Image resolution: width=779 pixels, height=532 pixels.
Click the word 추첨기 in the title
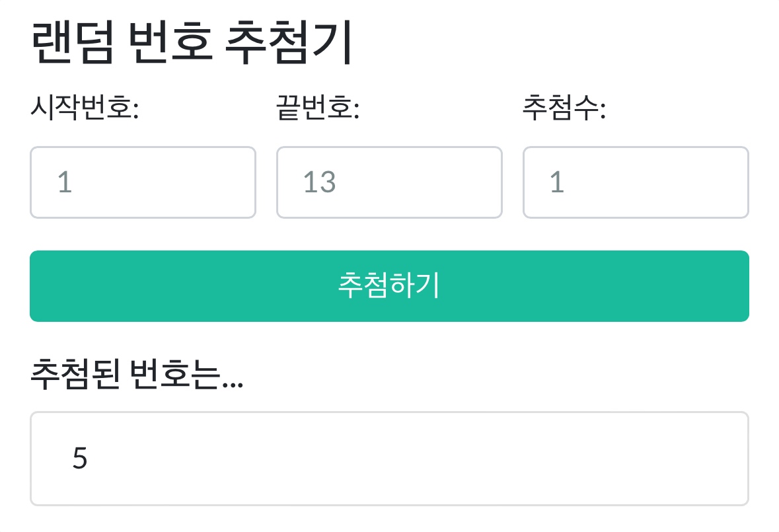pyautogui.click(x=289, y=43)
